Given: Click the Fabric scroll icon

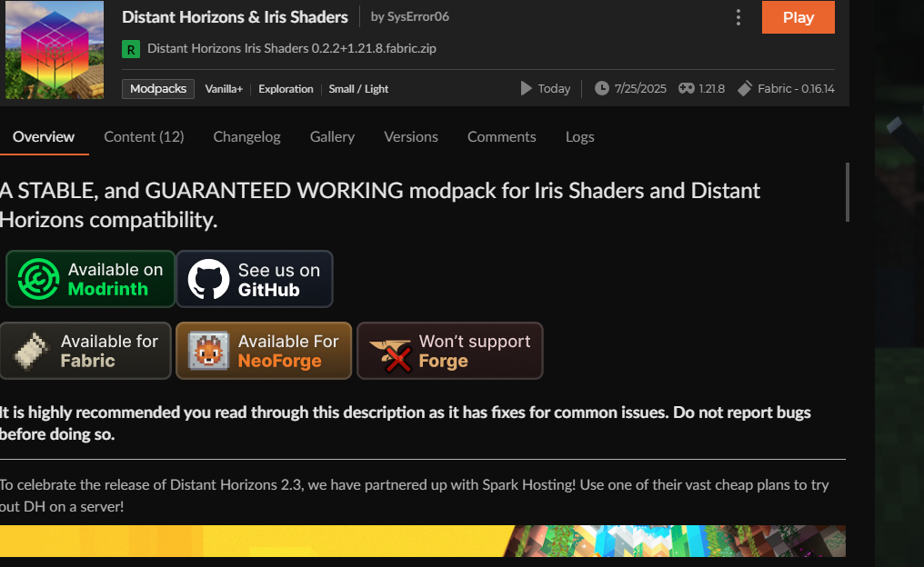Looking at the screenshot, I should coord(31,351).
